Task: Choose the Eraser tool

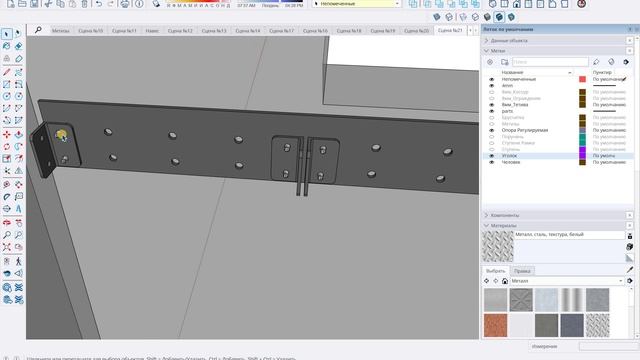Action: 18,46
